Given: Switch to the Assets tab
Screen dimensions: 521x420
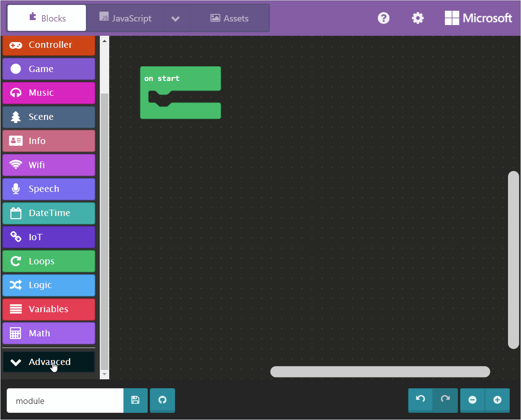Looking at the screenshot, I should click(230, 18).
